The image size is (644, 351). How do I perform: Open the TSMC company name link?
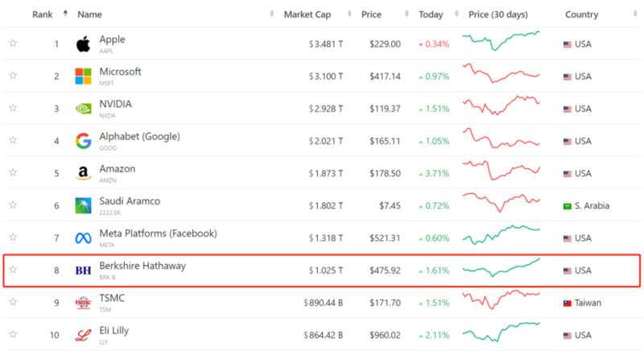point(112,298)
